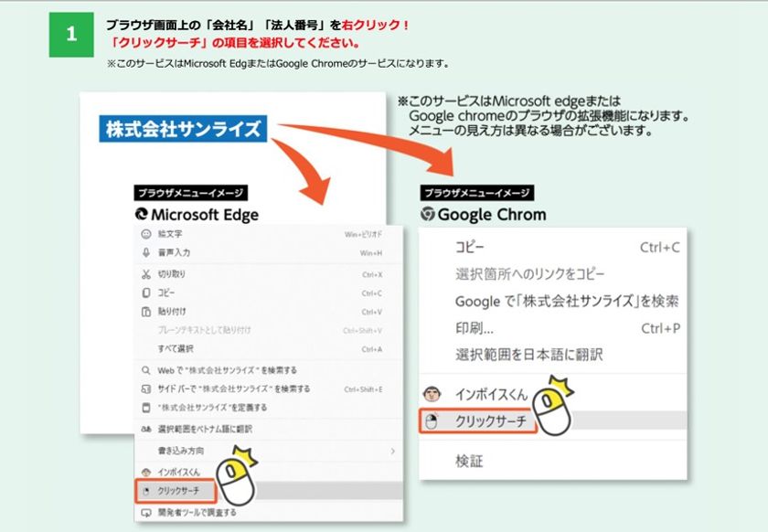Screen dimensions: 768x532
Task: Click the インボイスくん face icon in Chrome menu
Action: tap(432, 394)
